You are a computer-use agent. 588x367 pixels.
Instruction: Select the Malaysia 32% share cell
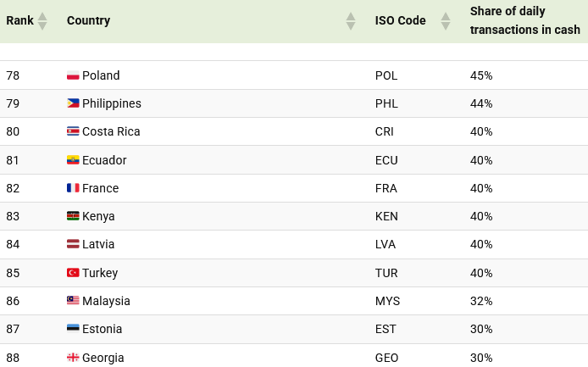[x=481, y=301]
